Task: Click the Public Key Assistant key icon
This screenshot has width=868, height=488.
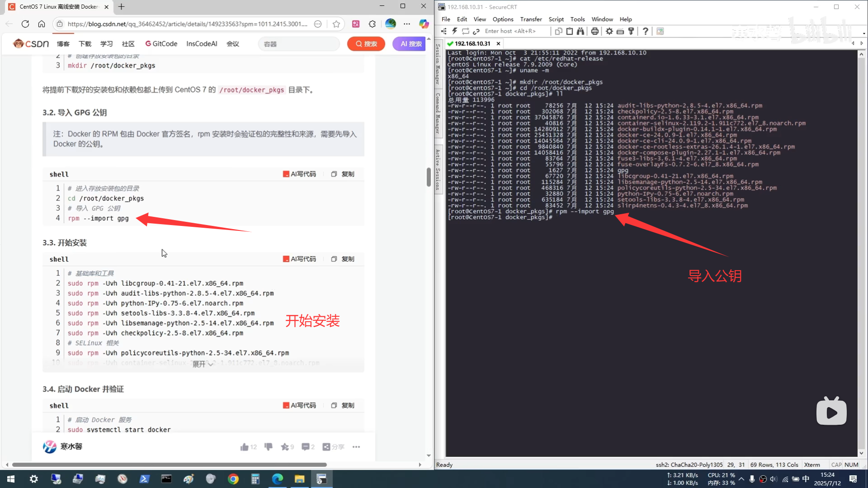Action: coord(631,31)
